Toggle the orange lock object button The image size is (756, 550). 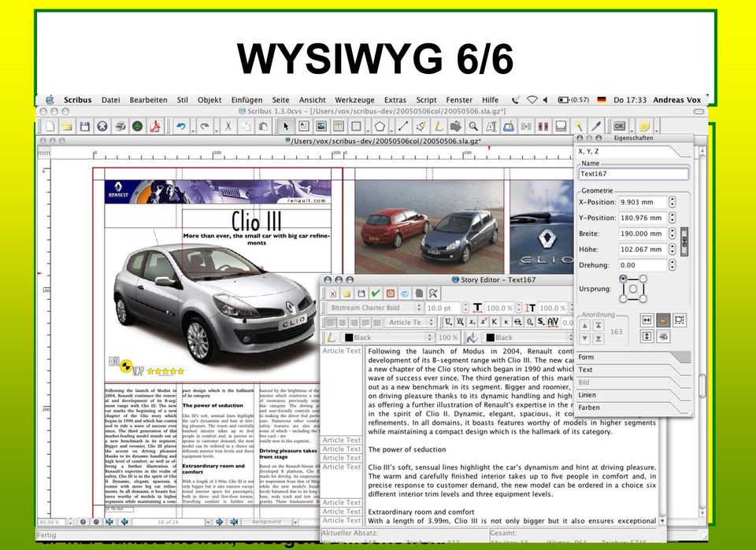[x=663, y=319]
